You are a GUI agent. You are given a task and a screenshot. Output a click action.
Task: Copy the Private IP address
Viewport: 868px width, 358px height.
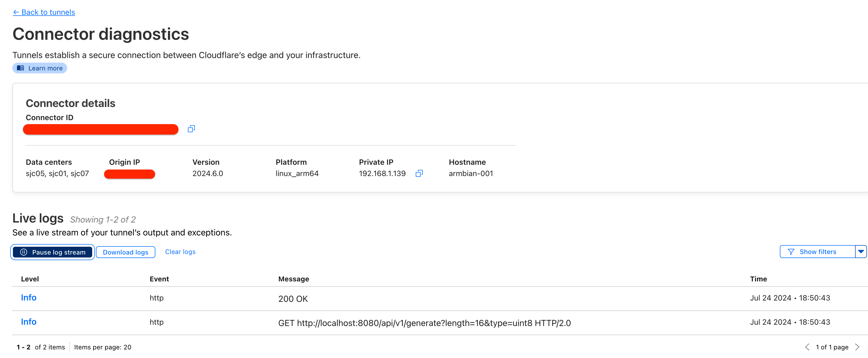[419, 173]
